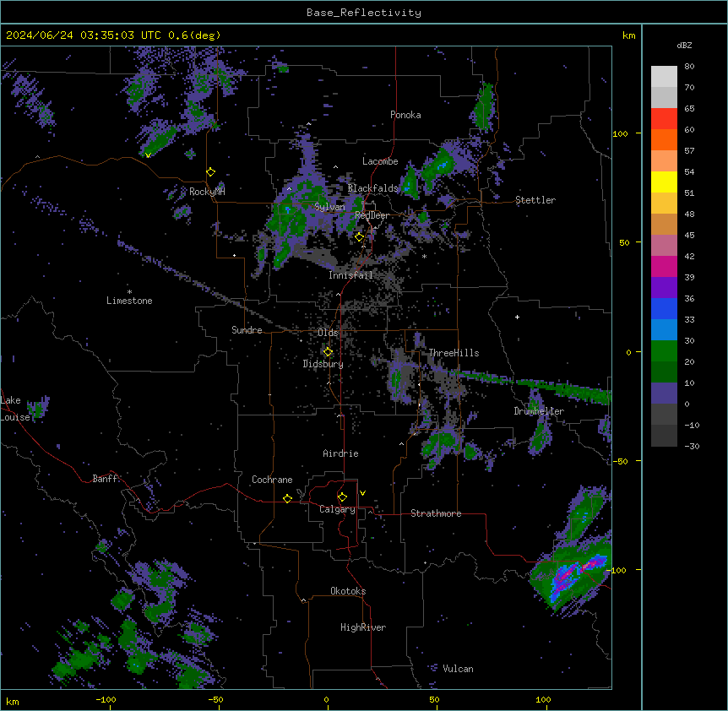Click the yellow diamond marker near RockyMH
Image resolution: width=728 pixels, height=711 pixels.
[211, 172]
